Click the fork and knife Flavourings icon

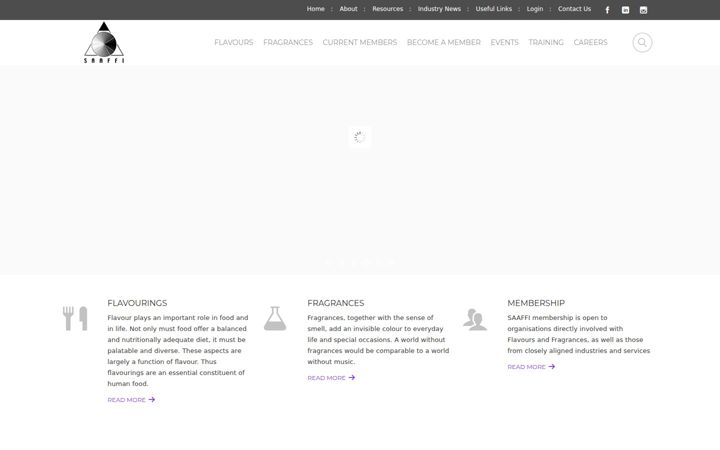(75, 318)
